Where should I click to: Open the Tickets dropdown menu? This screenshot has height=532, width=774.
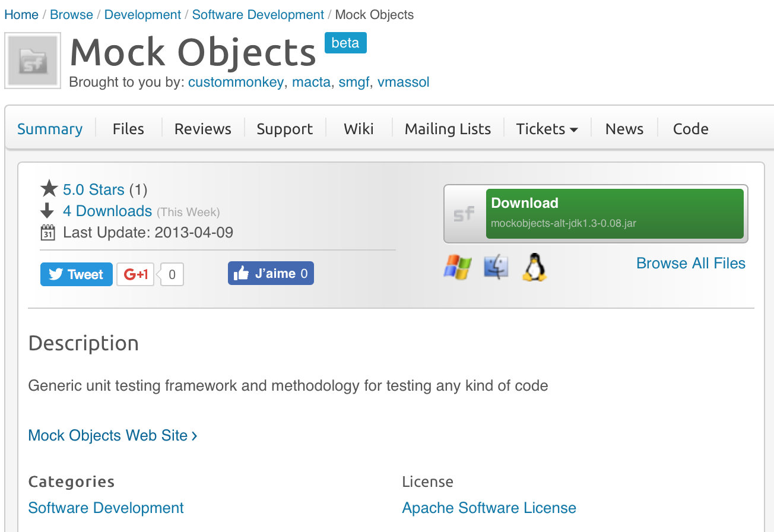coord(546,129)
